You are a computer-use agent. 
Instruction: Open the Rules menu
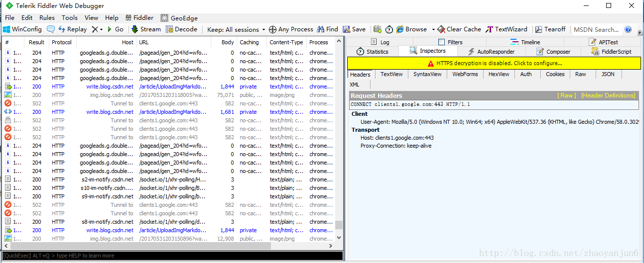(47, 18)
